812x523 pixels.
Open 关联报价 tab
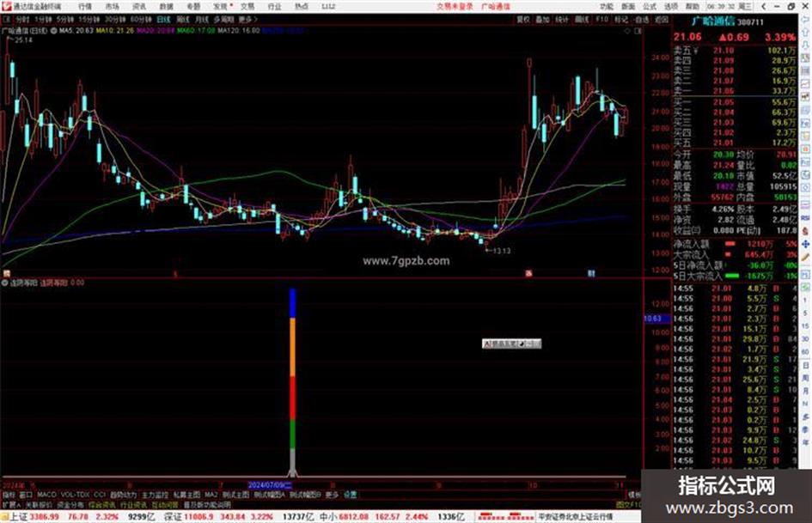39,504
